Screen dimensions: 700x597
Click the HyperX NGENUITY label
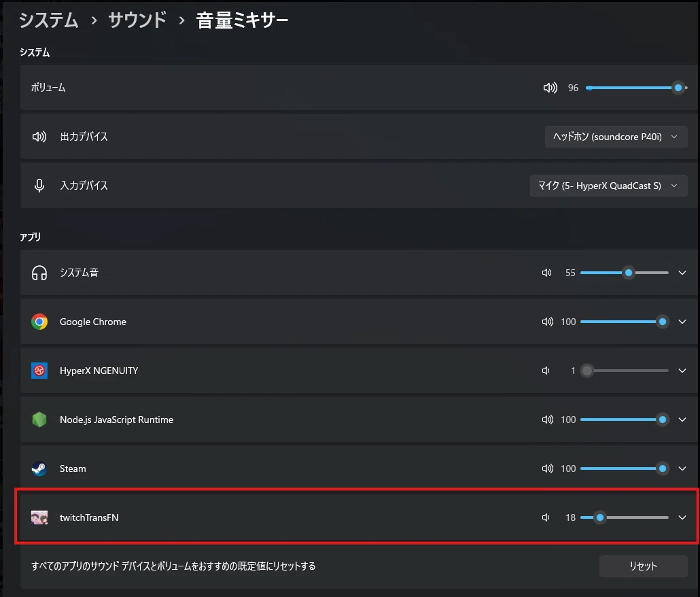99,371
